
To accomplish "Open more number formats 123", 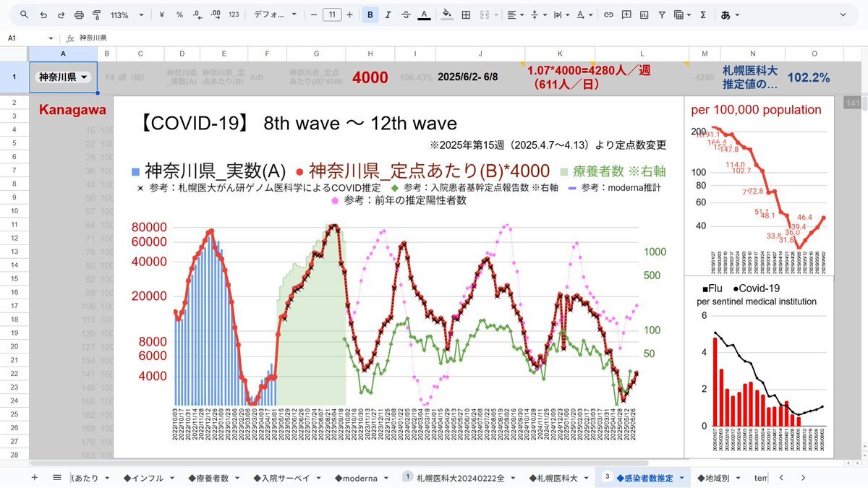I will (234, 14).
